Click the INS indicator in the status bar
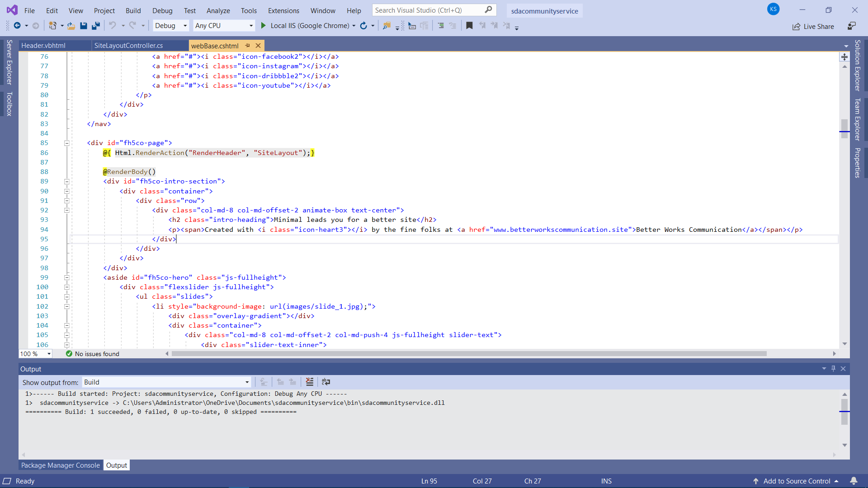Screen dimensions: 868x488 (x=606, y=481)
